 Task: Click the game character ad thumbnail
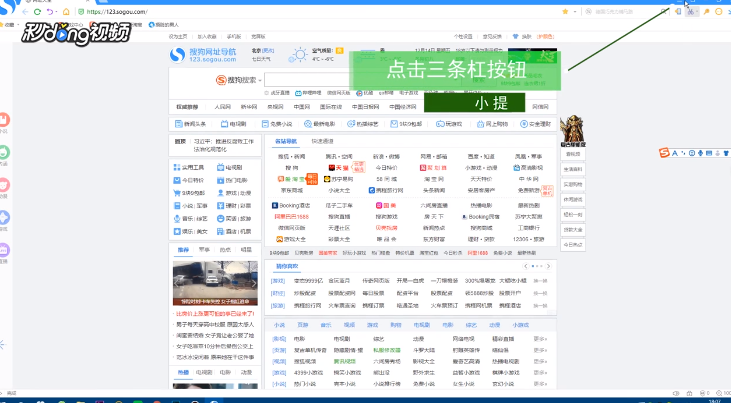[572, 131]
